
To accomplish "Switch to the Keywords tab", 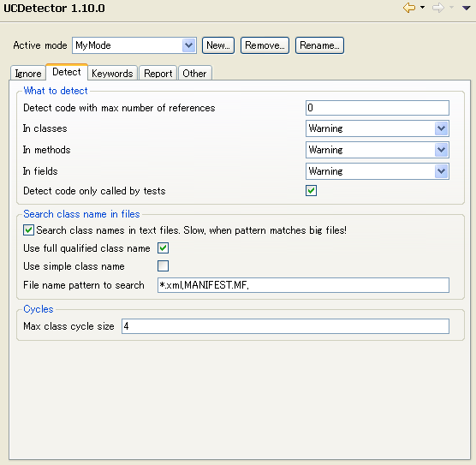I will (x=112, y=74).
